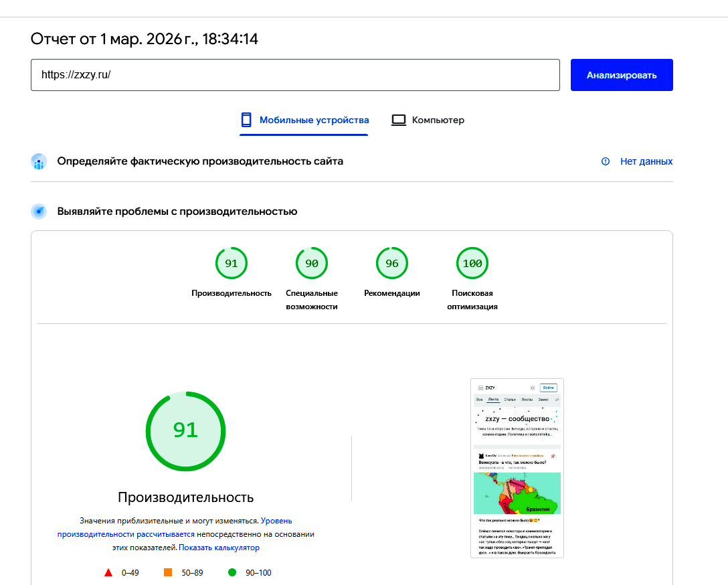This screenshot has width=728, height=585.
Task: Click the info icon beside Нет данных
Action: [x=606, y=161]
